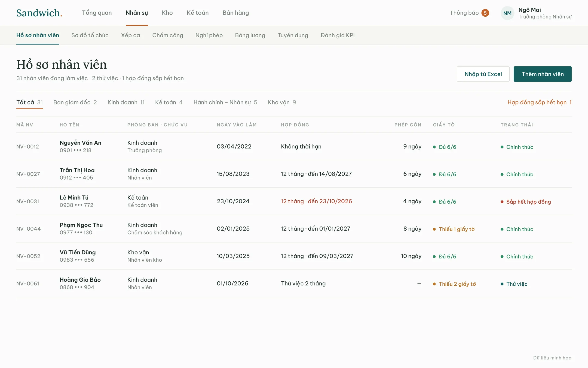This screenshot has width=588, height=368.
Task: Click the Thiếu 1 giấy tờ indicator
Action: pyautogui.click(x=454, y=229)
